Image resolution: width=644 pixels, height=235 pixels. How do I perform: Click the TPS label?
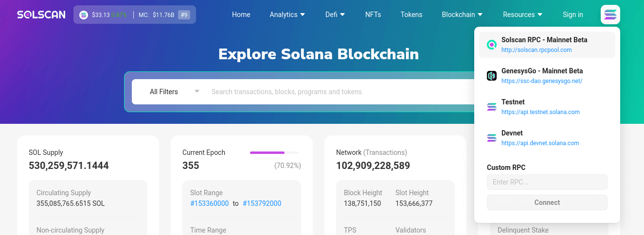pyautogui.click(x=350, y=230)
